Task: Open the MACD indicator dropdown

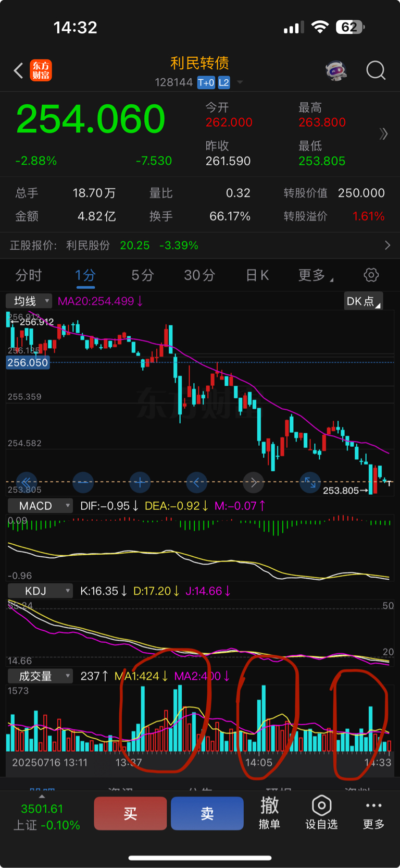Action: 40,506
